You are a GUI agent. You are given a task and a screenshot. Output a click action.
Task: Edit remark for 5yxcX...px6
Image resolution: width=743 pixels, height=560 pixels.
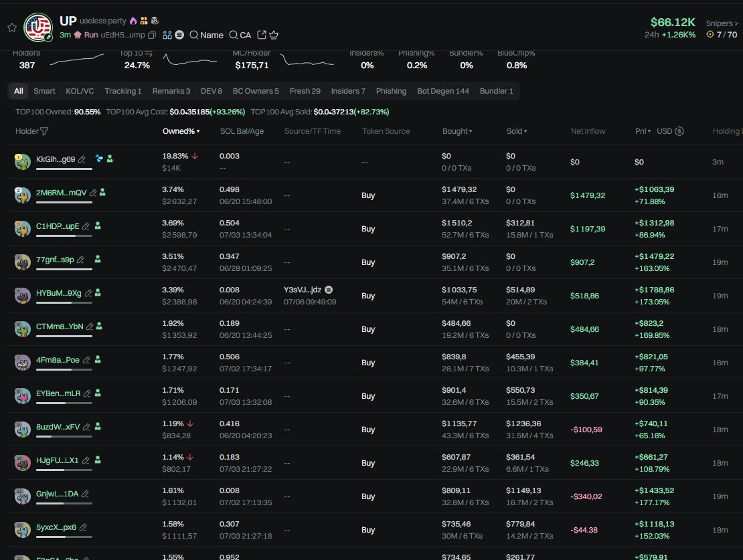click(x=83, y=527)
